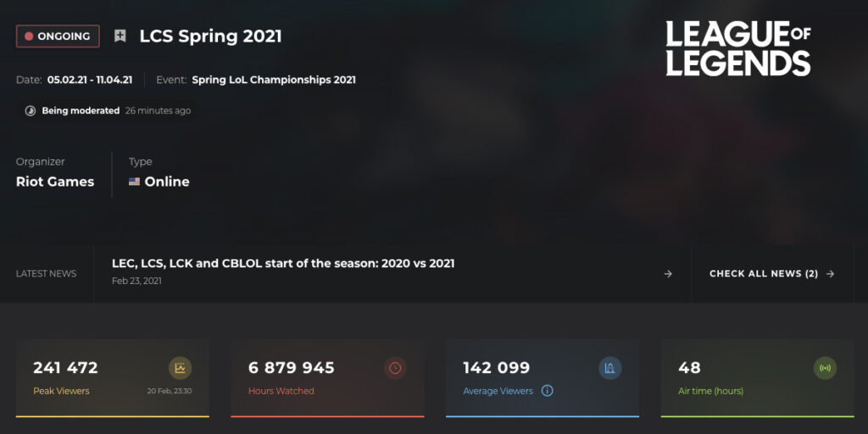Click the LCS Spring 2021 title
The height and width of the screenshot is (434, 868).
click(x=210, y=36)
